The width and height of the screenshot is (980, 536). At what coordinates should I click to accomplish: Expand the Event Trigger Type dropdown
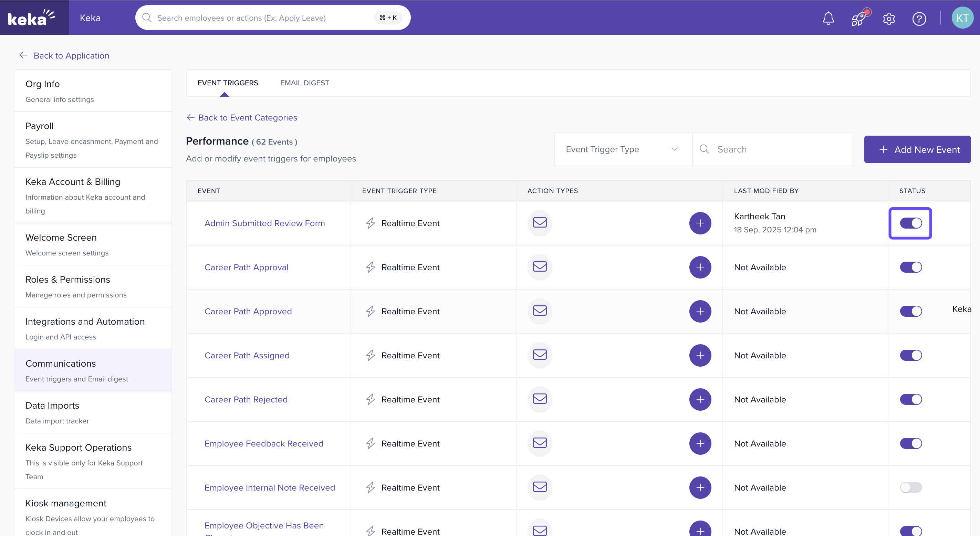click(623, 149)
